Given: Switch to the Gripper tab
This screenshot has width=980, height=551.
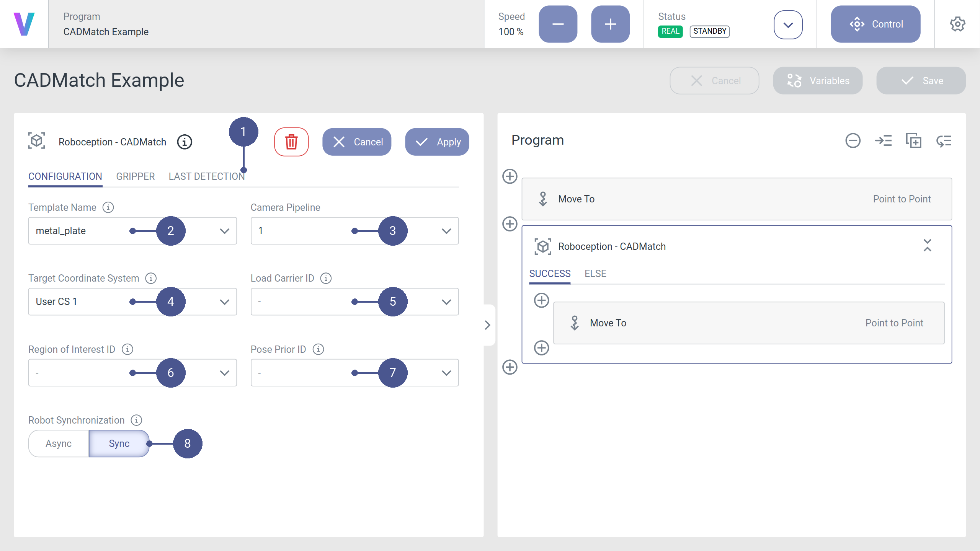Looking at the screenshot, I should pos(136,176).
